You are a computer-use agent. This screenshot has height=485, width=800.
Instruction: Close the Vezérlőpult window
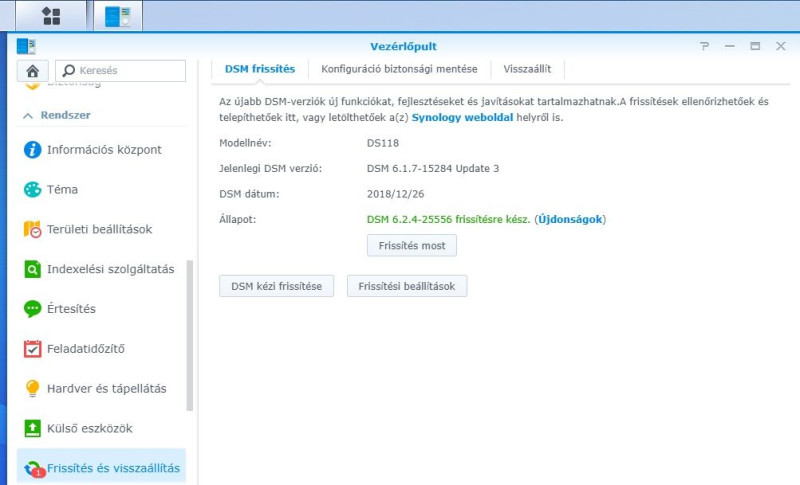781,46
